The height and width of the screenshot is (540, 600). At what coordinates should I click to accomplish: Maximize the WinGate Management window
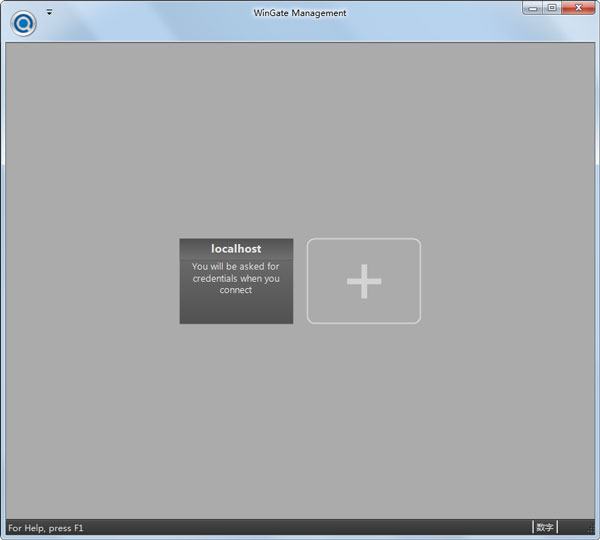[x=552, y=8]
